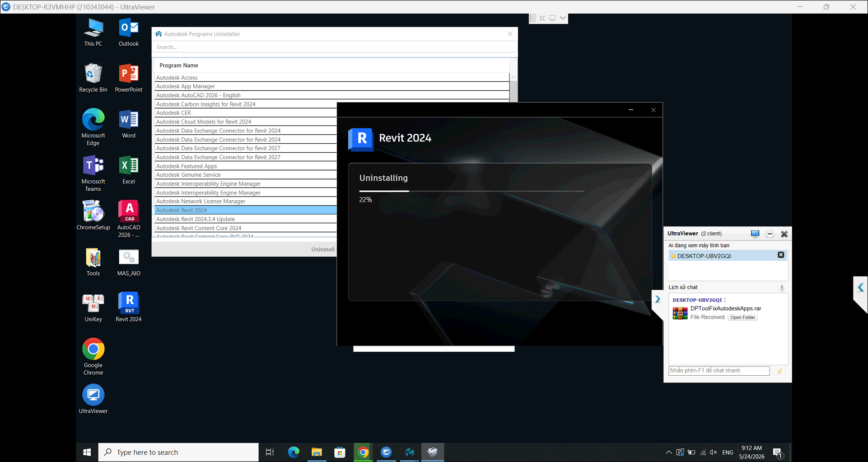Click the paperclip attach icon in chat
Image resolution: width=868 pixels, height=462 pixels.
tap(779, 371)
